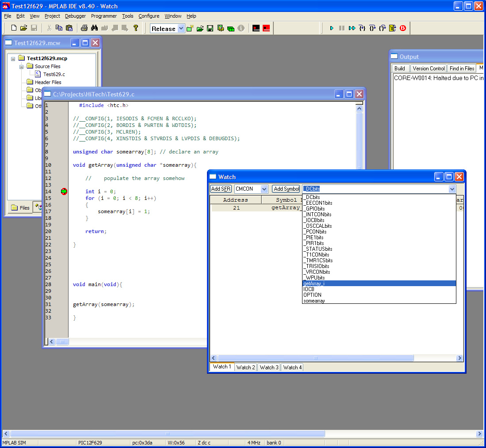Click address cell 21 in Watch table
This screenshot has height=448, width=486.
237,208
